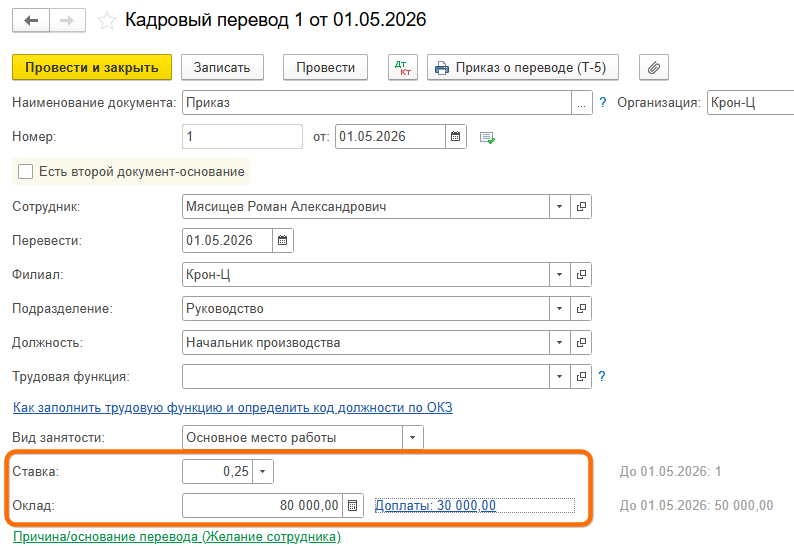Go back with the left arrow button

pos(31,21)
